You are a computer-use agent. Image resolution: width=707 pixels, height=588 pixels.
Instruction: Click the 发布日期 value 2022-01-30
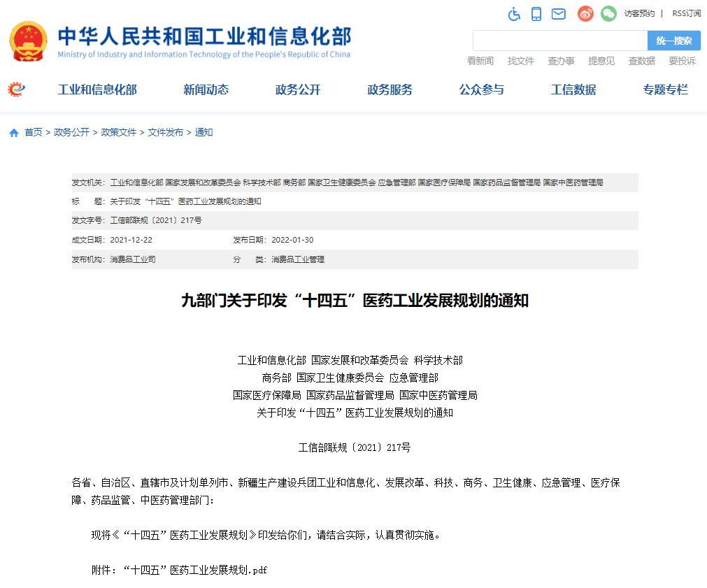coord(292,240)
